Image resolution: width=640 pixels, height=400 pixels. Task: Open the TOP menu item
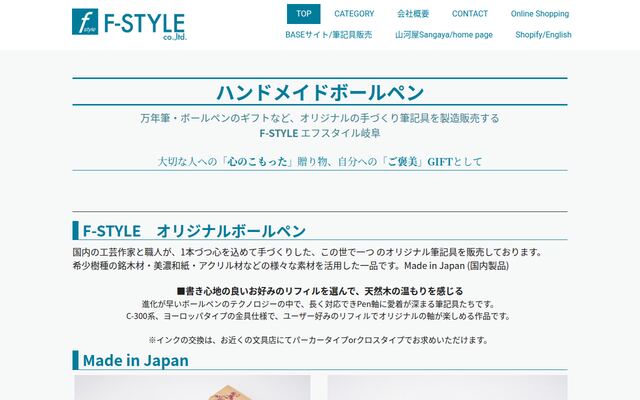(304, 14)
